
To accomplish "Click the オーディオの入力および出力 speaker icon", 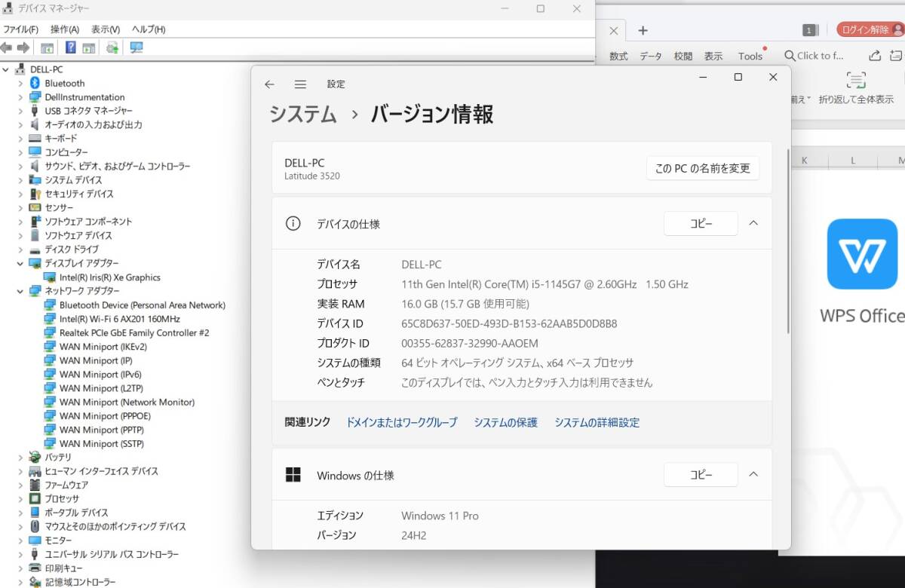I will [35, 124].
